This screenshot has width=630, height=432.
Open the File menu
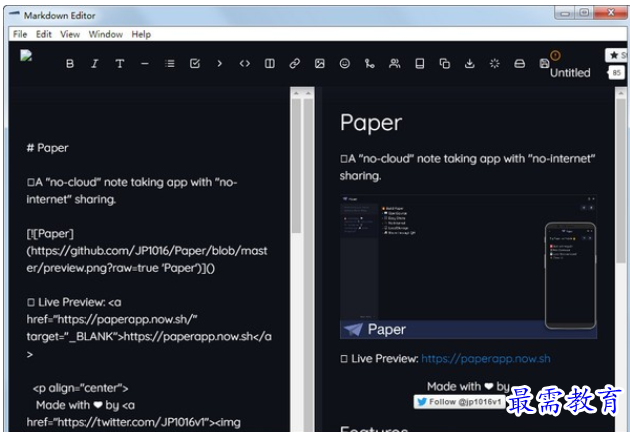click(x=20, y=34)
